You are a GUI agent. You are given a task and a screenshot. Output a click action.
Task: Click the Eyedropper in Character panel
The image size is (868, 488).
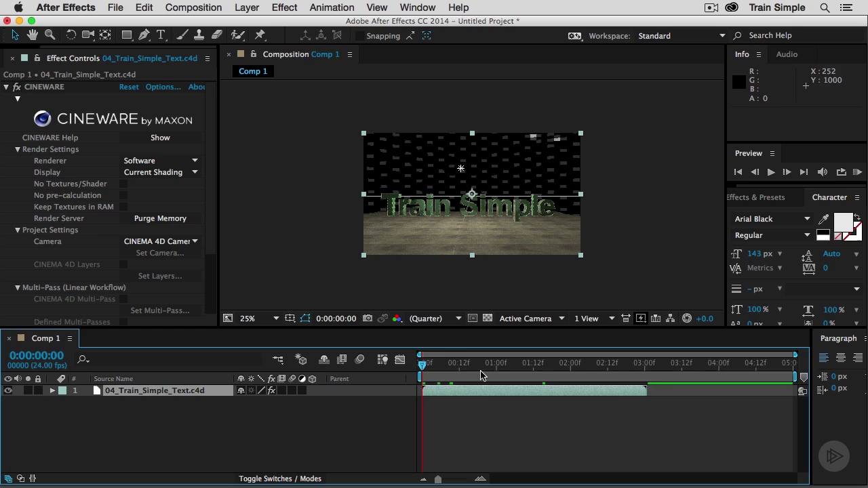pyautogui.click(x=823, y=219)
